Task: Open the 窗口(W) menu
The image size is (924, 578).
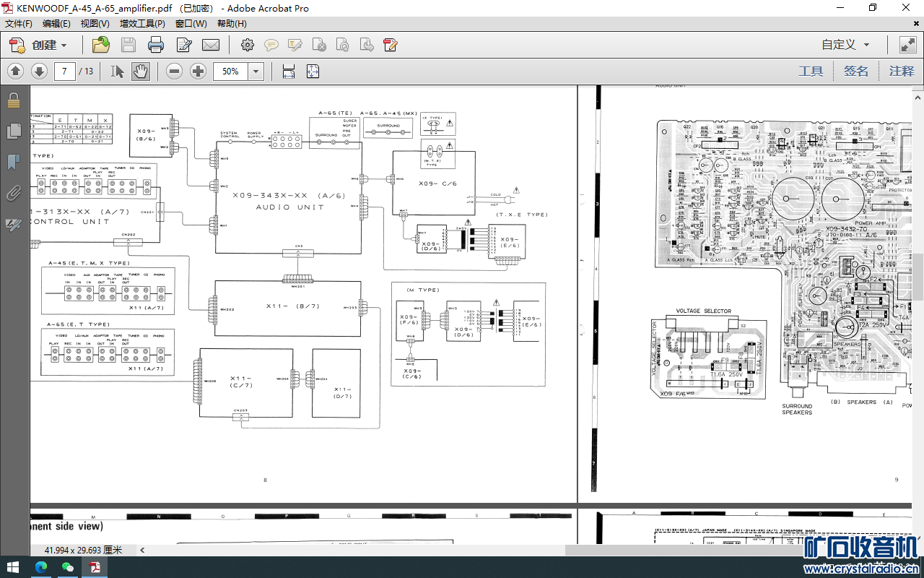Action: [x=191, y=24]
